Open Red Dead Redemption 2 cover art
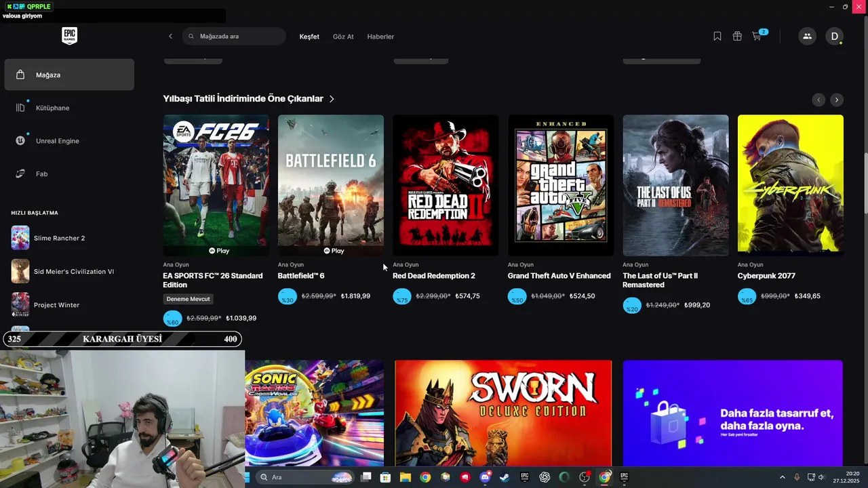The image size is (868, 488). (x=446, y=185)
